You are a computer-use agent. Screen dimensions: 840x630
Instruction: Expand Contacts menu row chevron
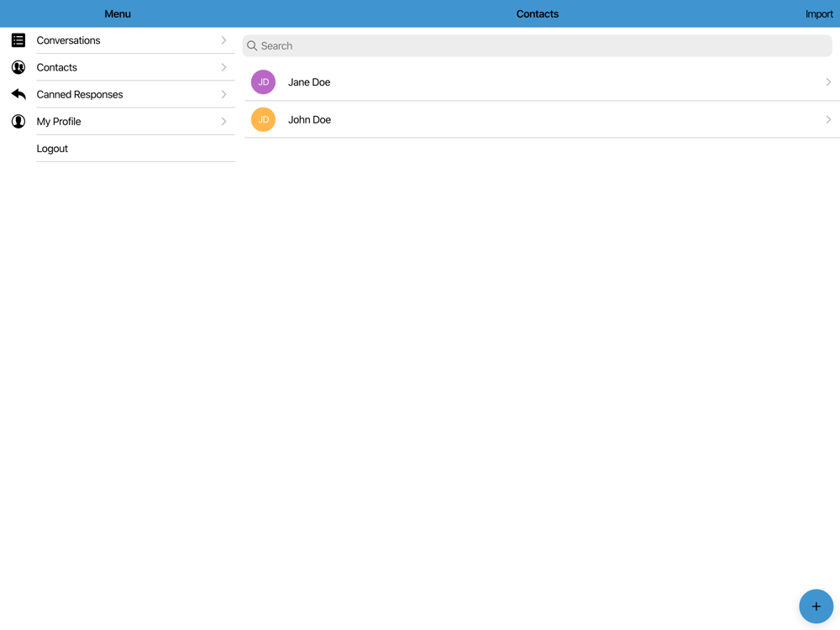click(x=224, y=67)
